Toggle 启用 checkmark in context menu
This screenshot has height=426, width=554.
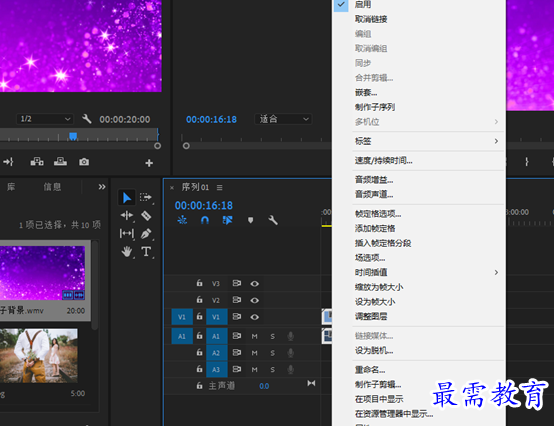tap(341, 5)
